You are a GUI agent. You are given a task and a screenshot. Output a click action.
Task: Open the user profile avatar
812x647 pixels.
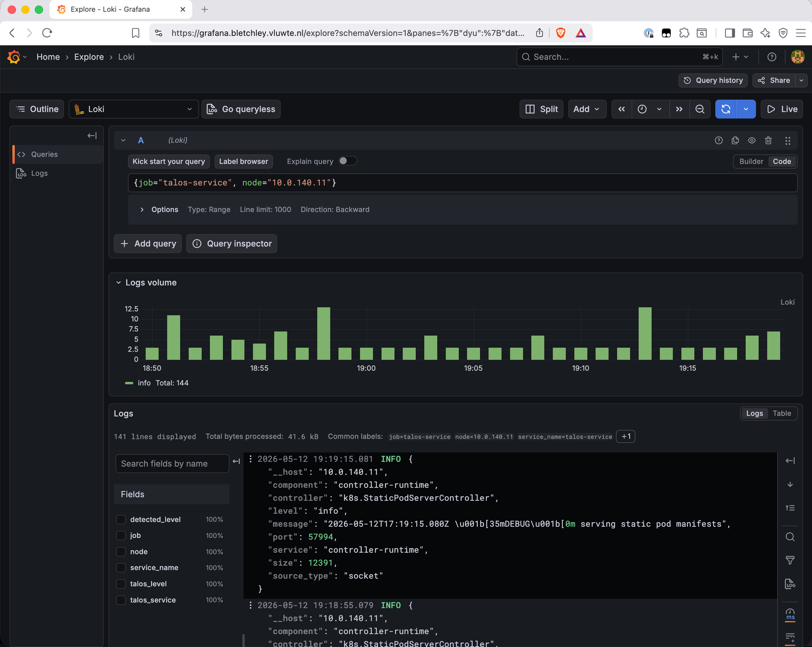pos(797,57)
